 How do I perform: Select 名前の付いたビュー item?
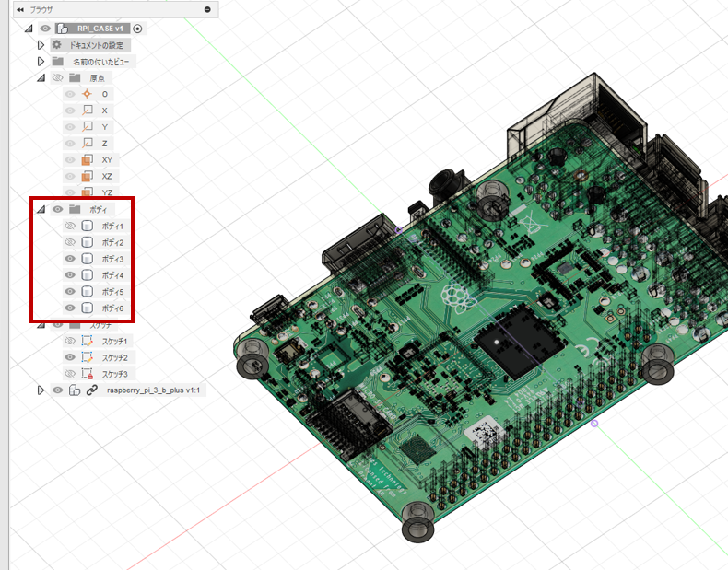click(101, 62)
